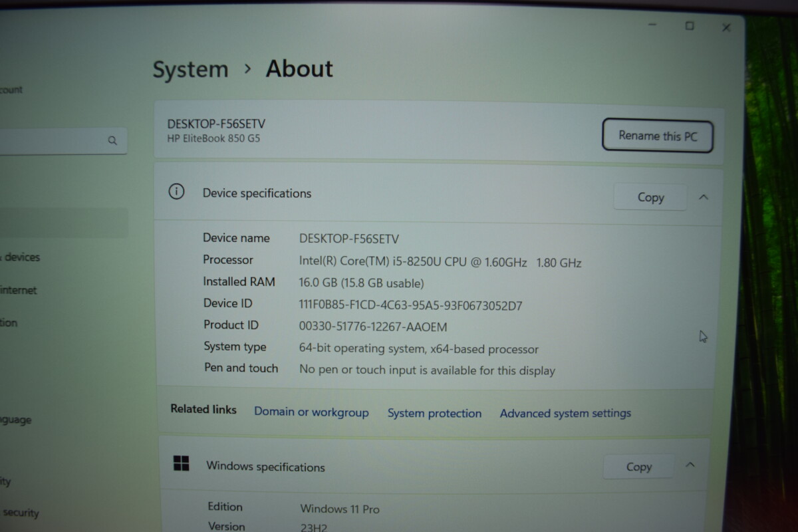
Task: Select the 'No pen or touch input' text
Action: [427, 370]
